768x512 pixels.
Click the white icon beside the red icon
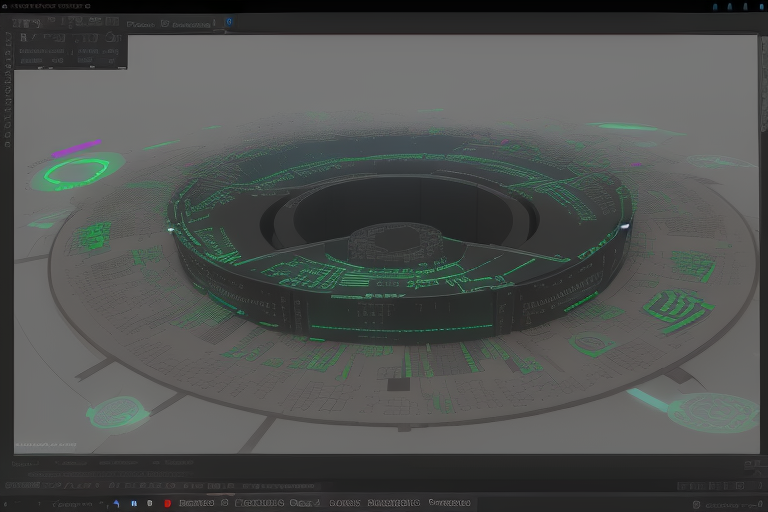pyautogui.click(x=150, y=503)
